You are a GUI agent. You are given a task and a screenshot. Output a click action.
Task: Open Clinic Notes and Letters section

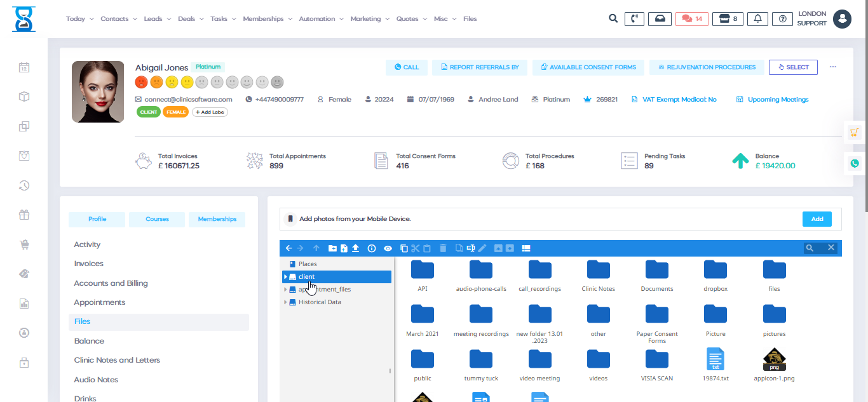(117, 360)
